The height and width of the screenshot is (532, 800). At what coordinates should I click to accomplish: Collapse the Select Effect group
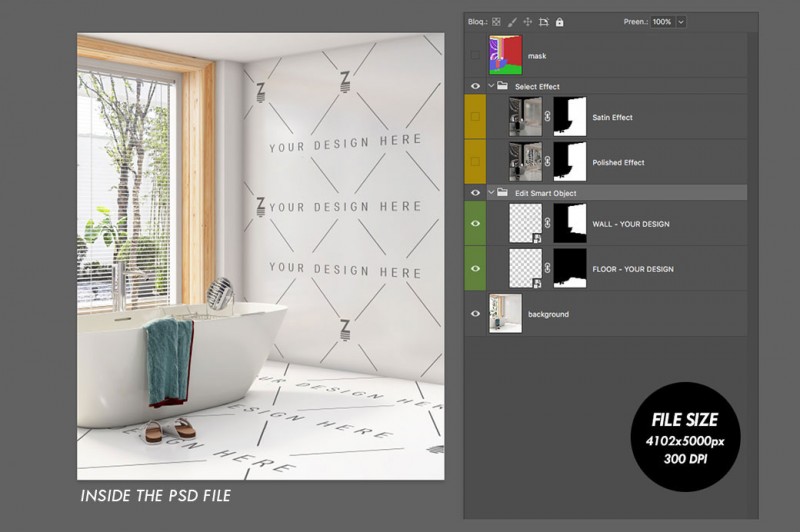click(x=491, y=87)
